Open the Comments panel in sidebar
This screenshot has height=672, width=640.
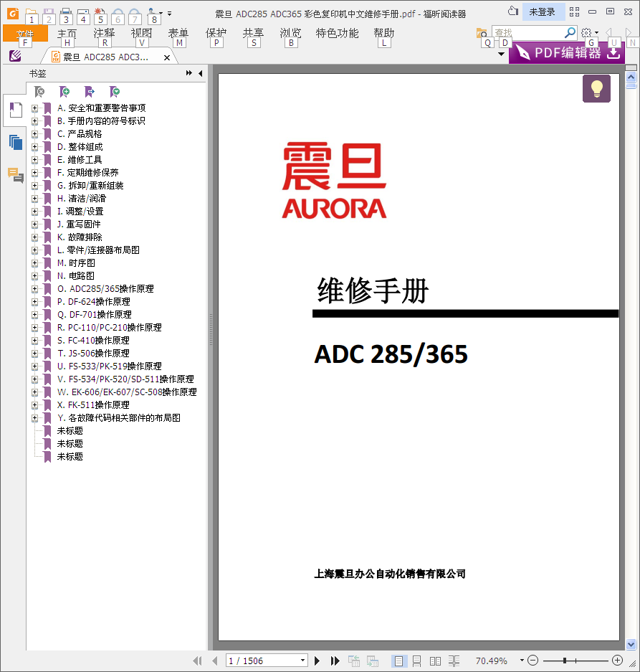tap(16, 175)
